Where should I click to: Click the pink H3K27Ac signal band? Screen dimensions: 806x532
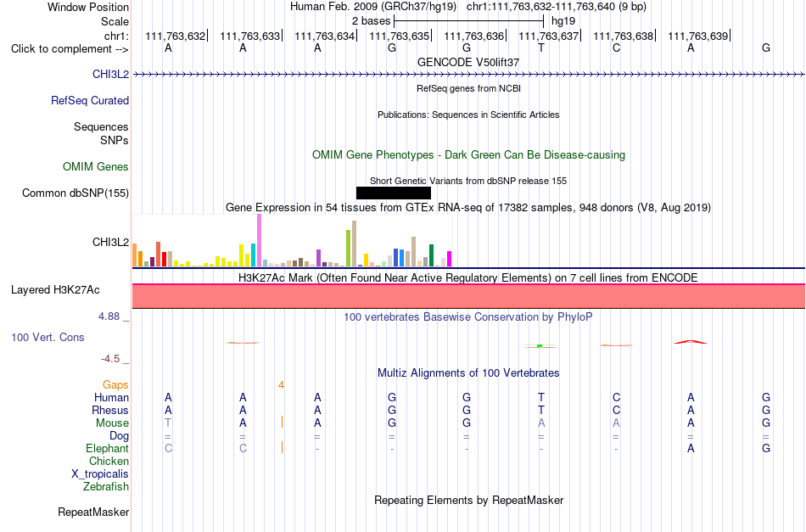(469, 296)
